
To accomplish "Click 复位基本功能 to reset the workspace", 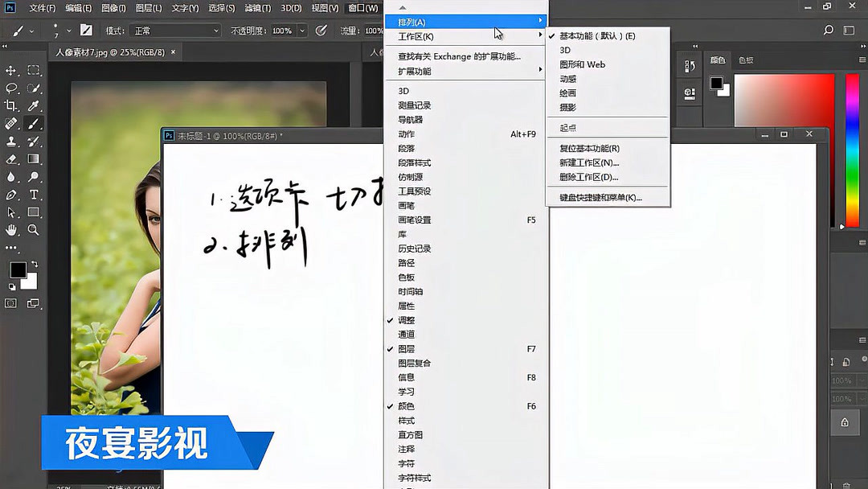I will click(589, 149).
